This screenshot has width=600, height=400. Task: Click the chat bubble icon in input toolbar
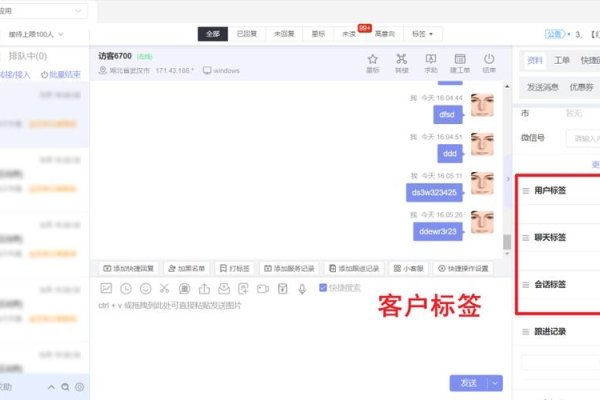click(184, 288)
